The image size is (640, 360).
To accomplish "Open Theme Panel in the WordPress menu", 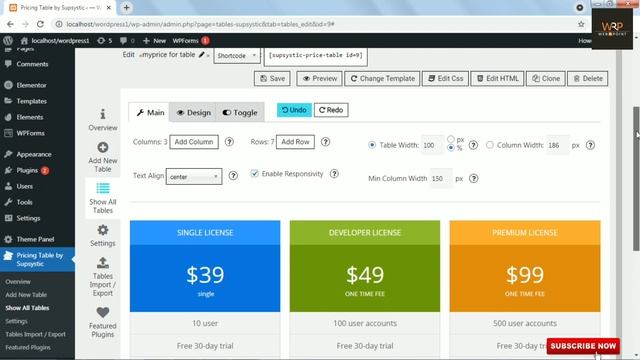I will click(x=35, y=239).
